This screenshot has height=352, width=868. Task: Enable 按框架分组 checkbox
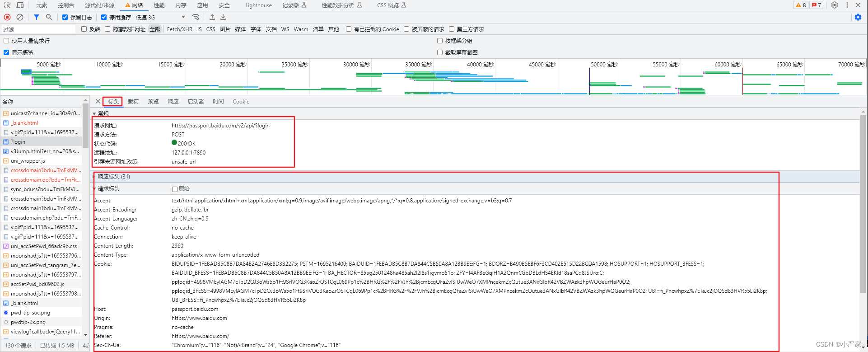coord(440,41)
